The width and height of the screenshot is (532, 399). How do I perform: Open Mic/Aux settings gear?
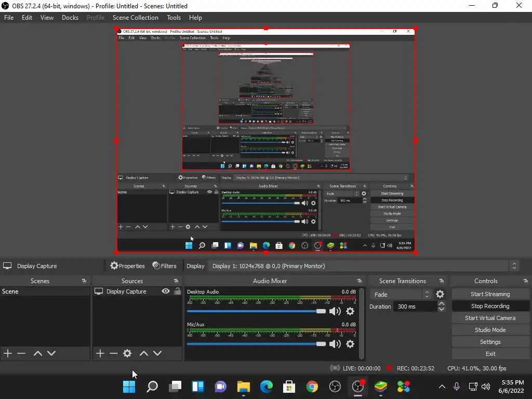(x=350, y=344)
